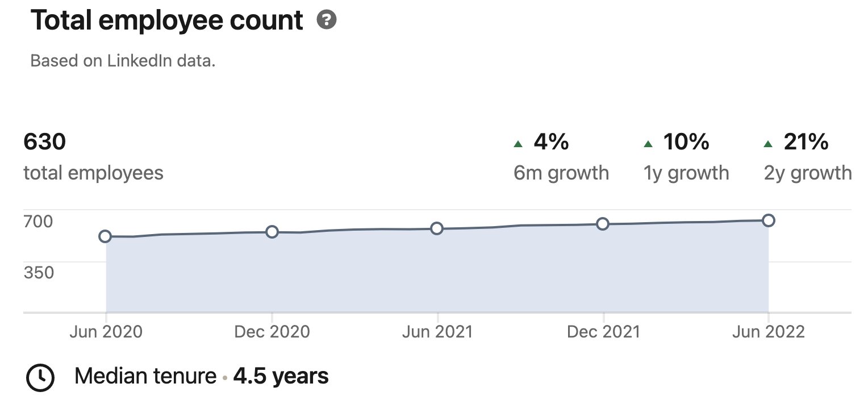Image resolution: width=868 pixels, height=400 pixels.
Task: Click the clock icon beside Median tenure
Action: click(x=40, y=377)
